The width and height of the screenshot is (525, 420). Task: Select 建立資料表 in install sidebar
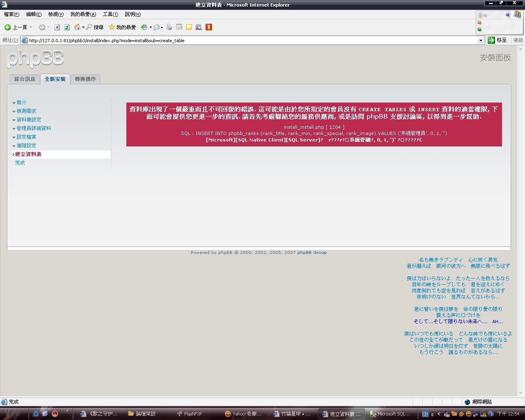[28, 154]
